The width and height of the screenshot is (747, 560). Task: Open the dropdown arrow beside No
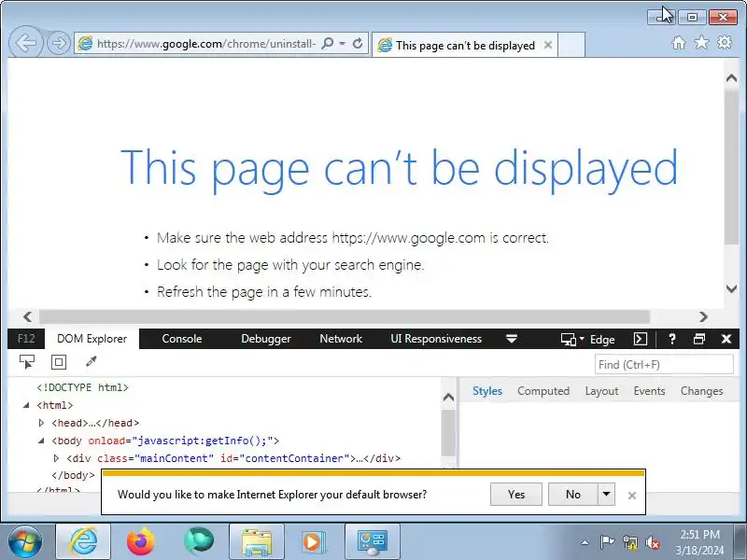click(606, 495)
